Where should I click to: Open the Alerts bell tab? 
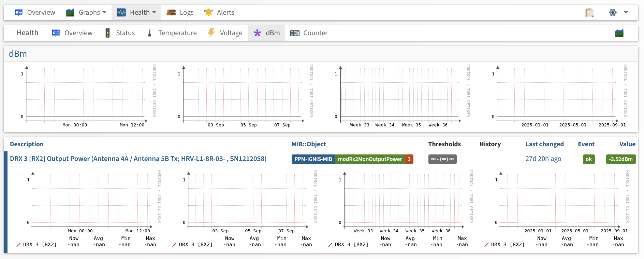click(219, 13)
